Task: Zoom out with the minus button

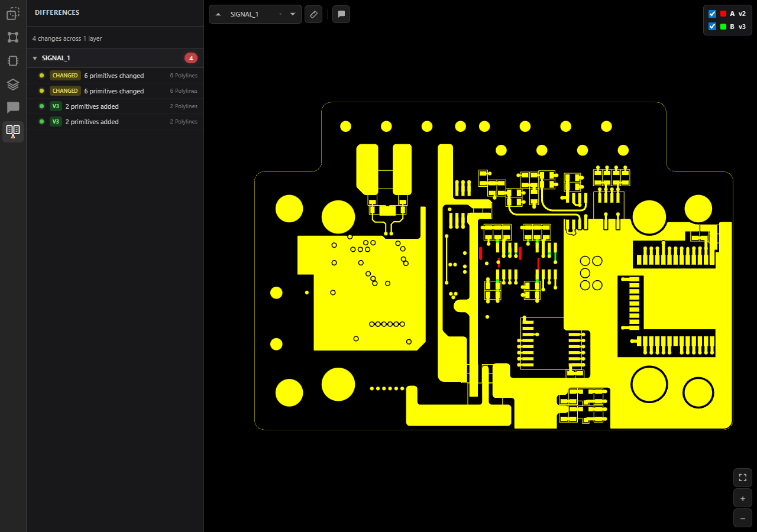Action: tap(743, 518)
